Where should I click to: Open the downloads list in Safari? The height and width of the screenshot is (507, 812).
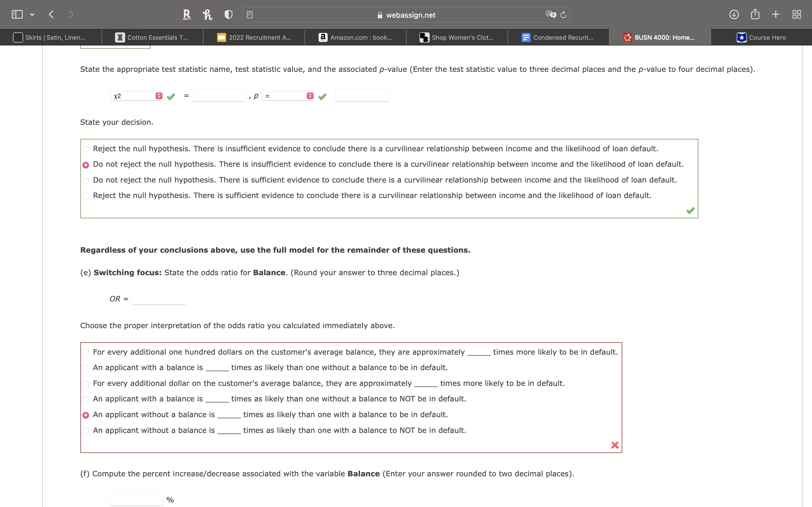pyautogui.click(x=734, y=14)
